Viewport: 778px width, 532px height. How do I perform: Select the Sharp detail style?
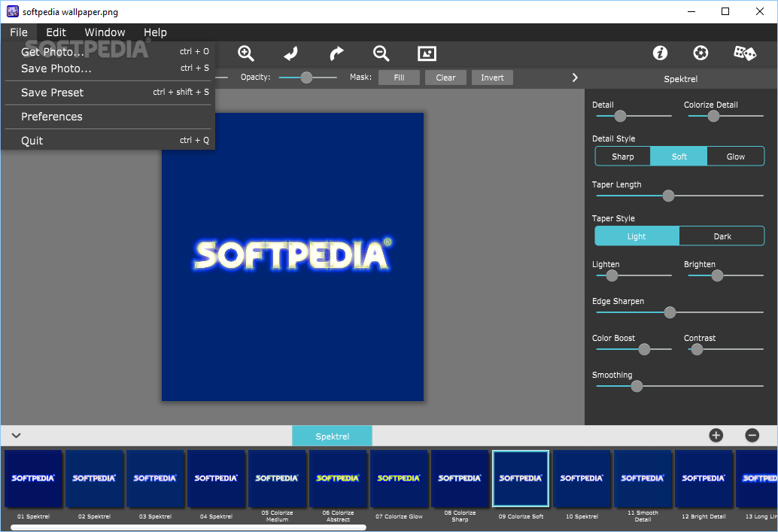623,157
